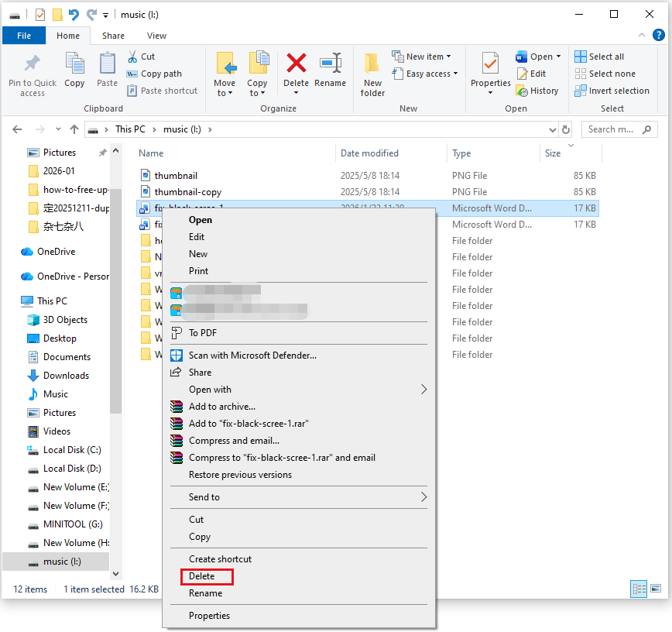
Task: Click the Paste clipboard icon
Action: point(108,65)
